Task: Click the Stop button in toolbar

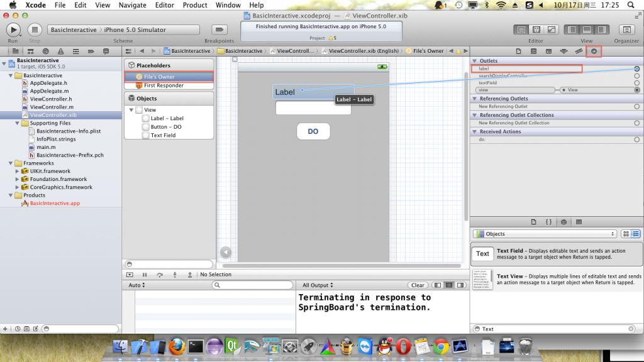Action: 35,30
